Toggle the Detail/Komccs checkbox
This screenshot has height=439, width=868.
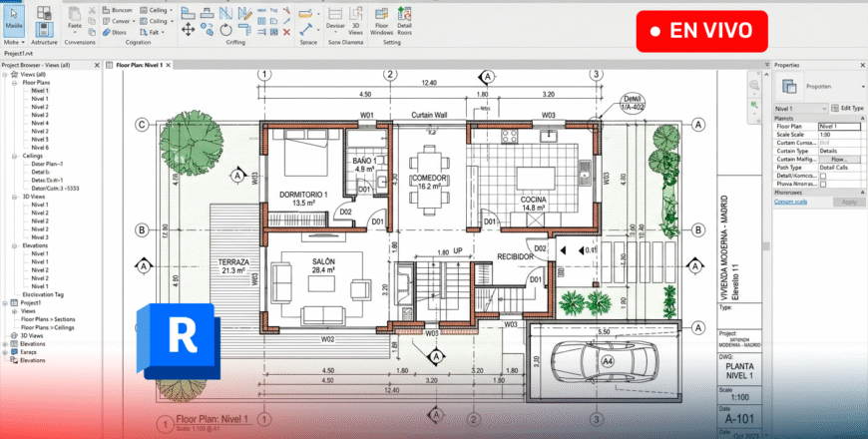coord(821,176)
